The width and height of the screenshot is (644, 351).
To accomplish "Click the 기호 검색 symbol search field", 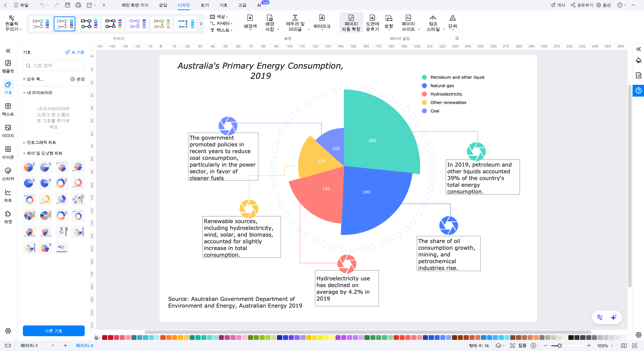I will click(54, 66).
